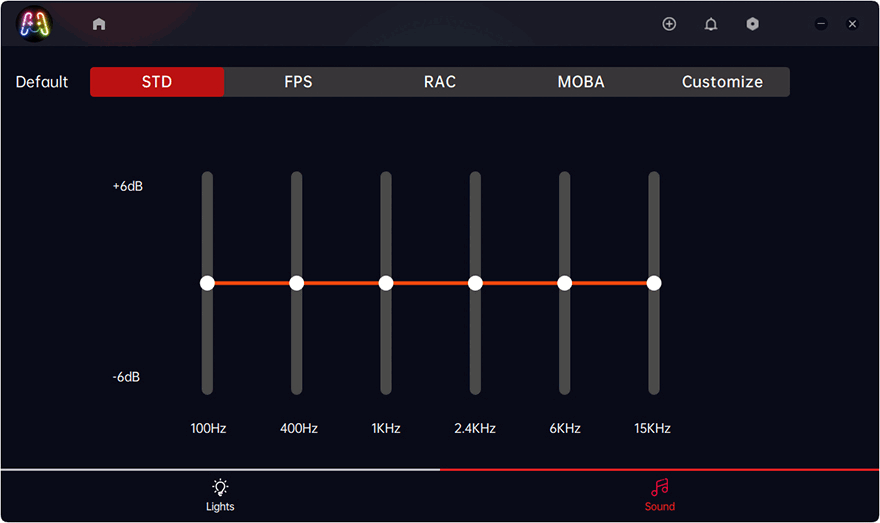880x523 pixels.
Task: Minimize the window
Action: (x=821, y=24)
